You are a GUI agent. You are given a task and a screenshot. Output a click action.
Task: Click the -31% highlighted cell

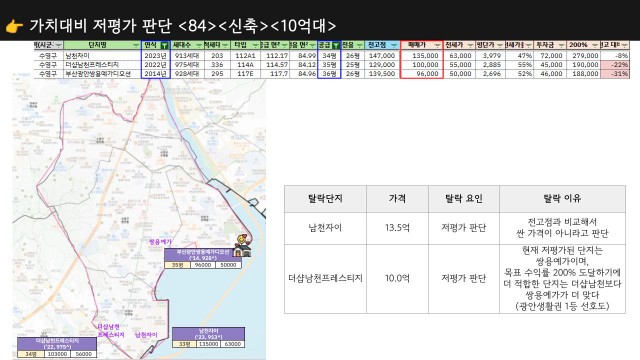tap(615, 74)
